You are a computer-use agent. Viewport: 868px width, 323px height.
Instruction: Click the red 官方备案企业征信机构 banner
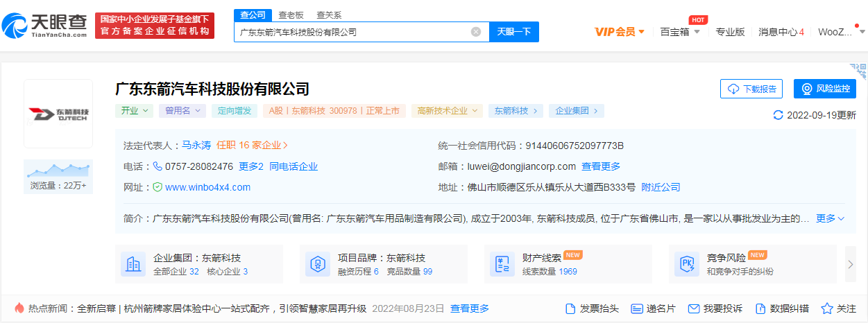tap(155, 26)
